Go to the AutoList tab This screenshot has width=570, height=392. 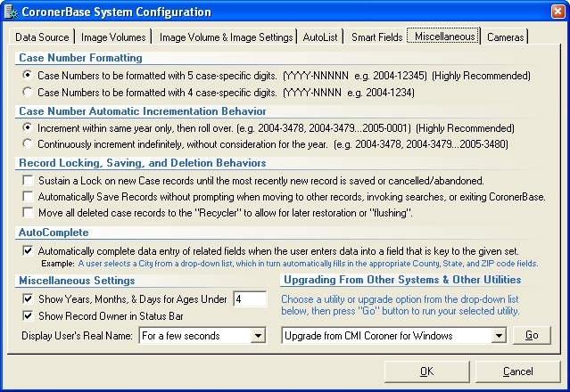320,37
